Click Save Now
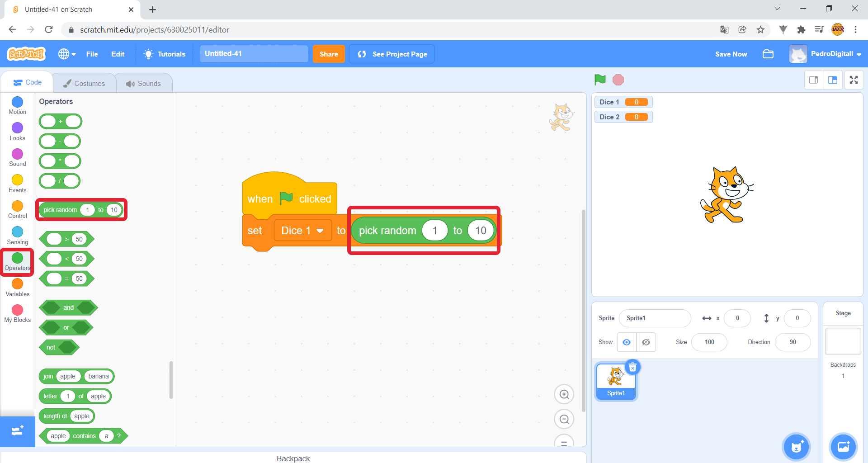The height and width of the screenshot is (463, 868). (x=731, y=54)
